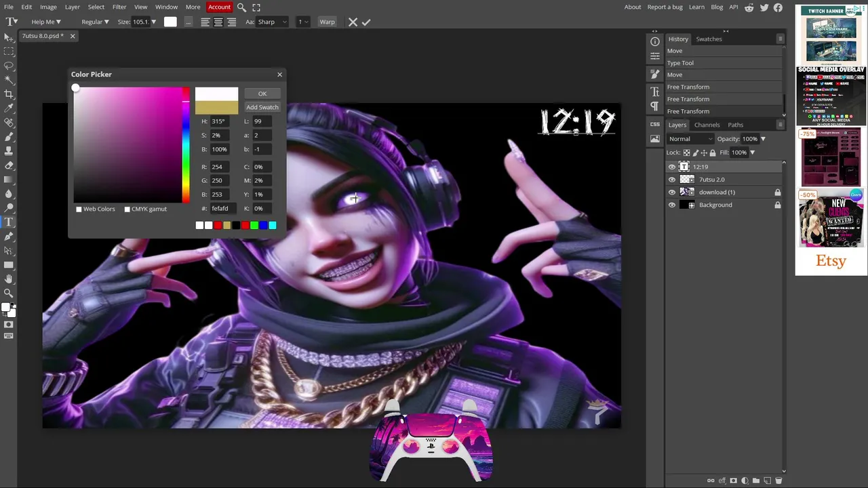Switch to the Channels tab

pos(707,125)
